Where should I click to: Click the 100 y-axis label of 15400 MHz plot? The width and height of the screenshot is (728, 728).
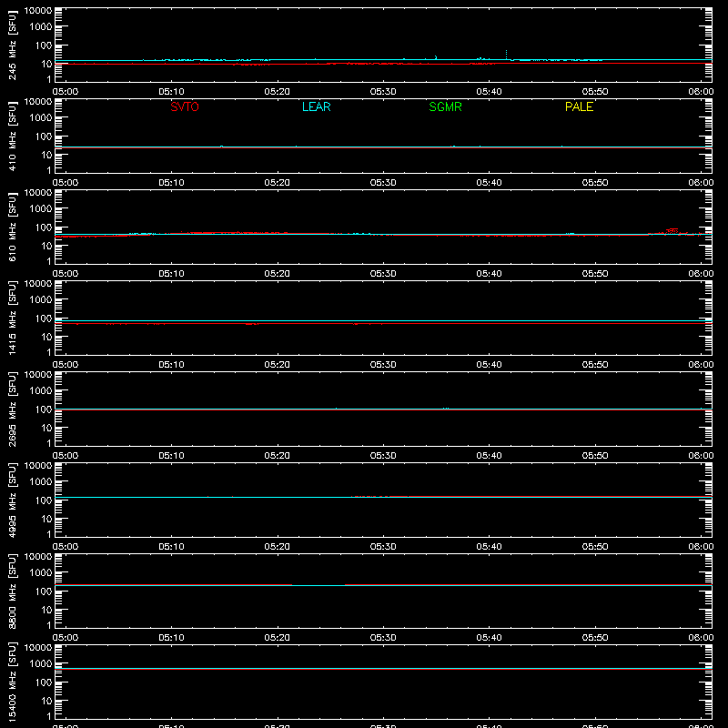tap(44, 682)
